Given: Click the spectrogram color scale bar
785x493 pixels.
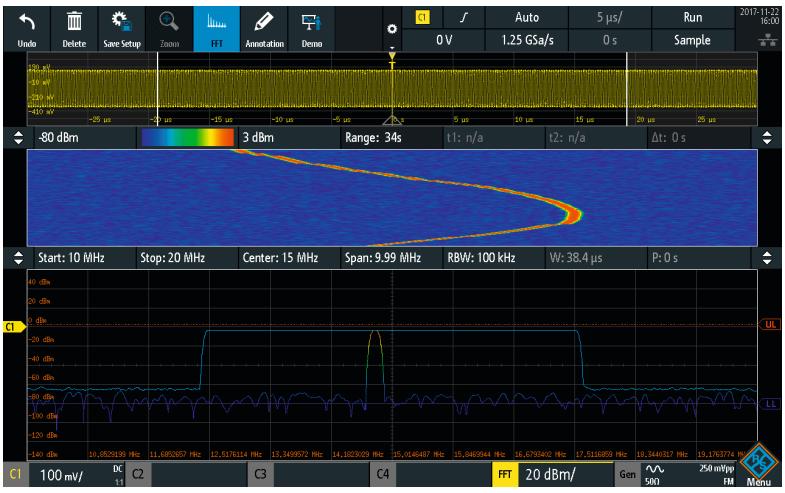Looking at the screenshot, I should (189, 138).
